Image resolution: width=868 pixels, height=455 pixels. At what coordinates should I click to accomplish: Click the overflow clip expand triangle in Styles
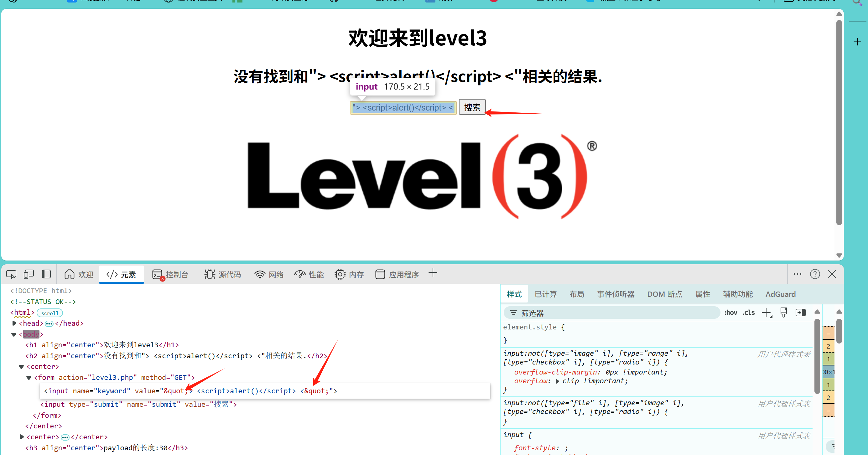point(558,380)
